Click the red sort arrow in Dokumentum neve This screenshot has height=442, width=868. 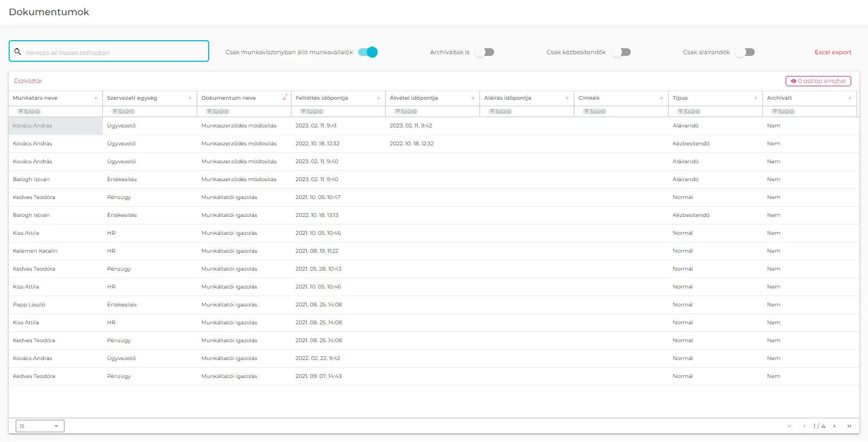(285, 98)
